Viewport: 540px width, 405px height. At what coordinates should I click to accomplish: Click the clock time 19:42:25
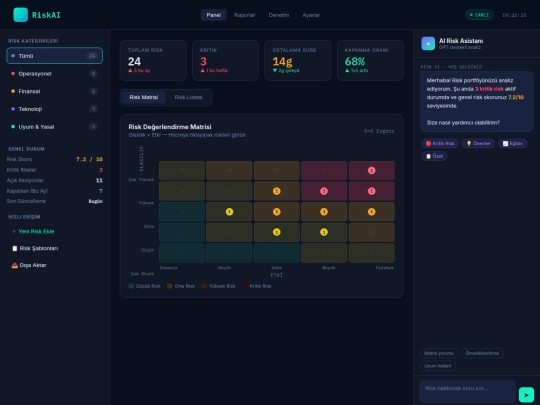point(514,15)
